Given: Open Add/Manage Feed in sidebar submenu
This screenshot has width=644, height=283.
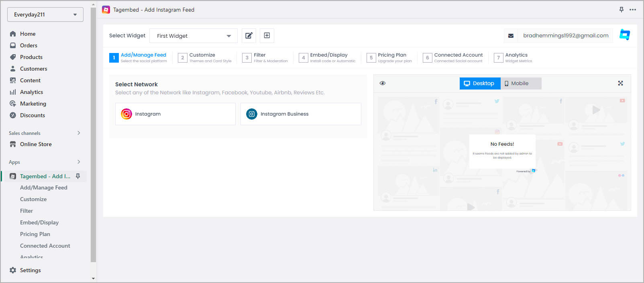Looking at the screenshot, I should 44,187.
